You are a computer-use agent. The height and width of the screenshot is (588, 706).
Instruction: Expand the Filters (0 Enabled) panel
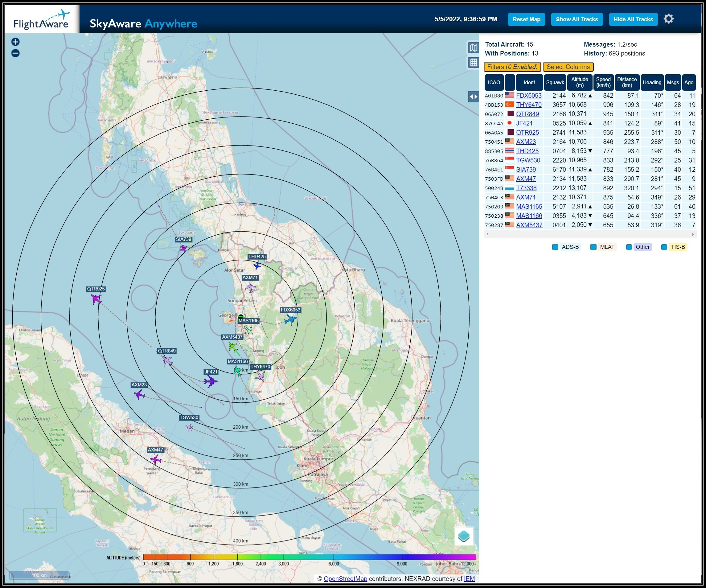(x=512, y=67)
